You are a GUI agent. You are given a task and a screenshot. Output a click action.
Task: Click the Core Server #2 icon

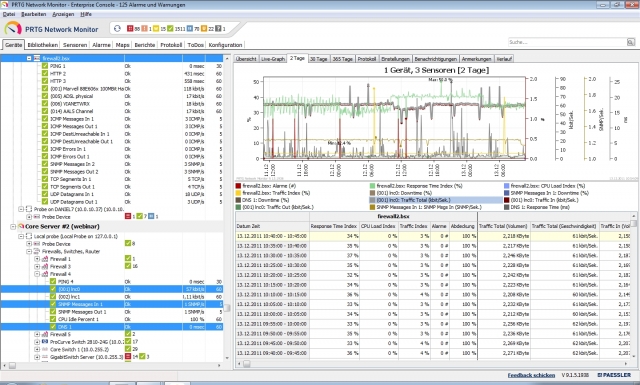click(21, 226)
